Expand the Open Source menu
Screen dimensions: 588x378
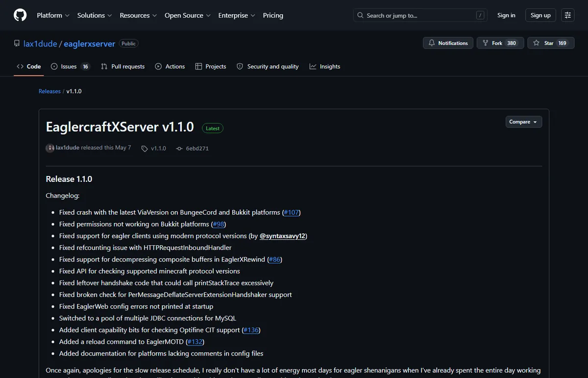188,15
